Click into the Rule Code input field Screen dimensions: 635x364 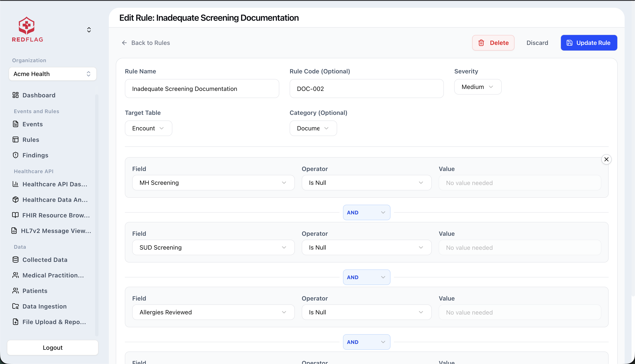pos(366,89)
